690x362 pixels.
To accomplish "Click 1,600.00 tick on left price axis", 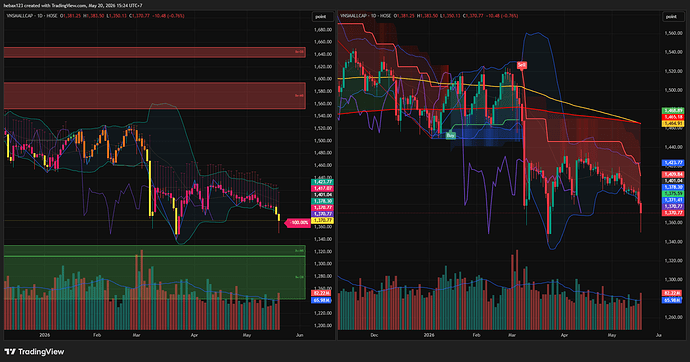I will (x=323, y=79).
